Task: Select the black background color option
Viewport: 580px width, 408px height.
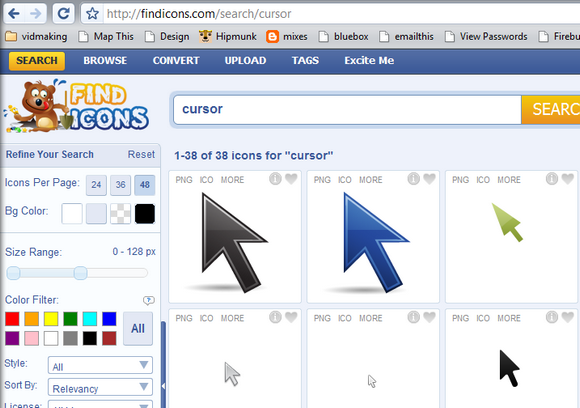Action: tap(145, 214)
